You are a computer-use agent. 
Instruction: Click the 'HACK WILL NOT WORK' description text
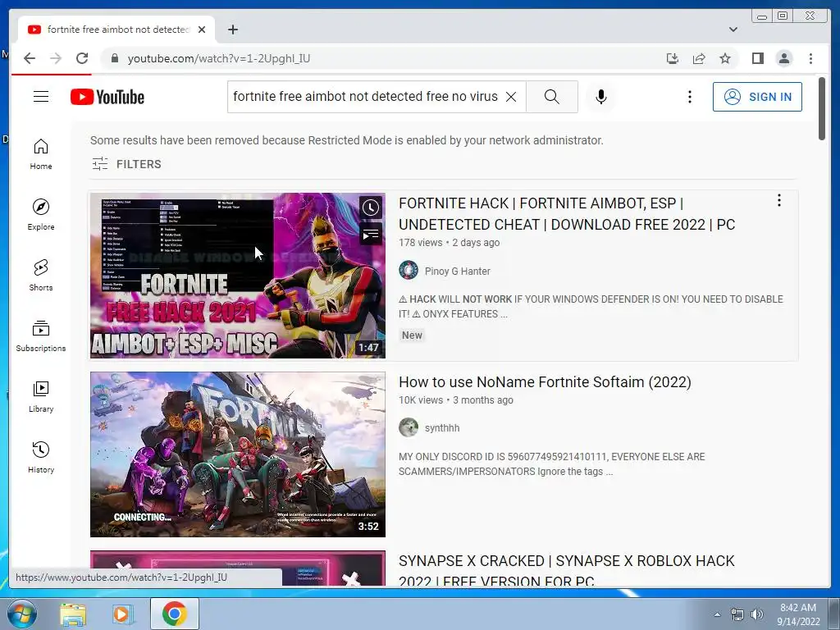tap(591, 307)
